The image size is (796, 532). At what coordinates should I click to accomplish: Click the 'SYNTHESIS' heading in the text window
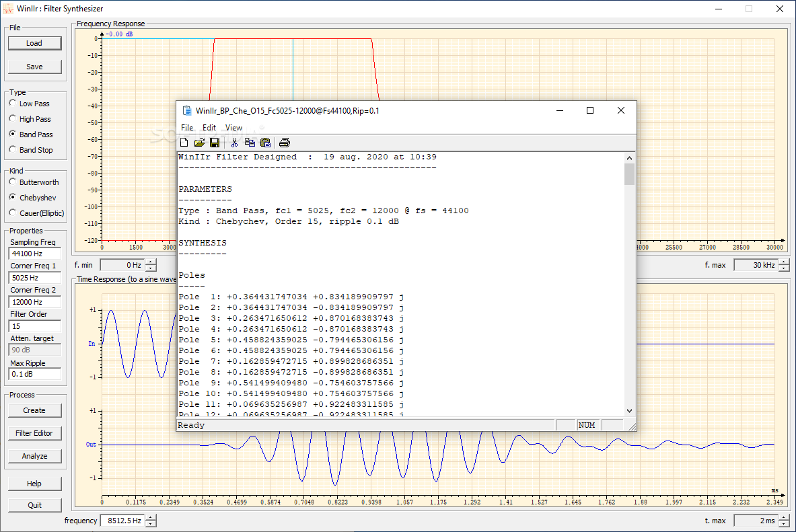[203, 243]
